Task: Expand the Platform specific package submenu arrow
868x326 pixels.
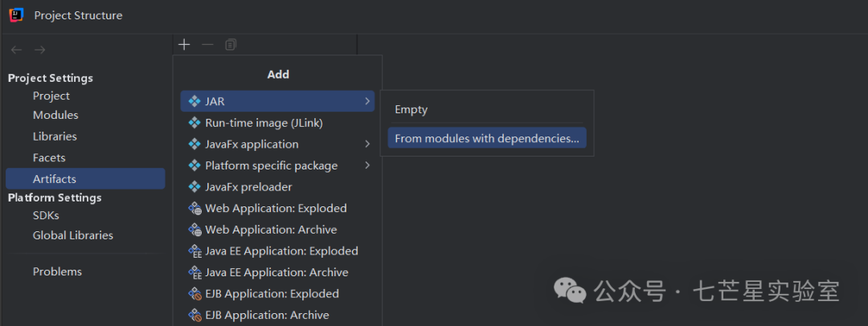Action: [x=367, y=165]
